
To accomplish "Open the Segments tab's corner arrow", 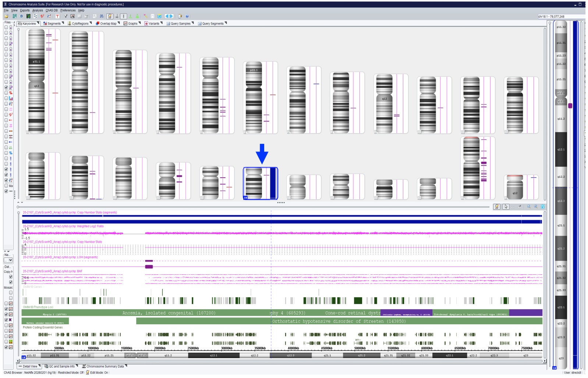I will [63, 23].
